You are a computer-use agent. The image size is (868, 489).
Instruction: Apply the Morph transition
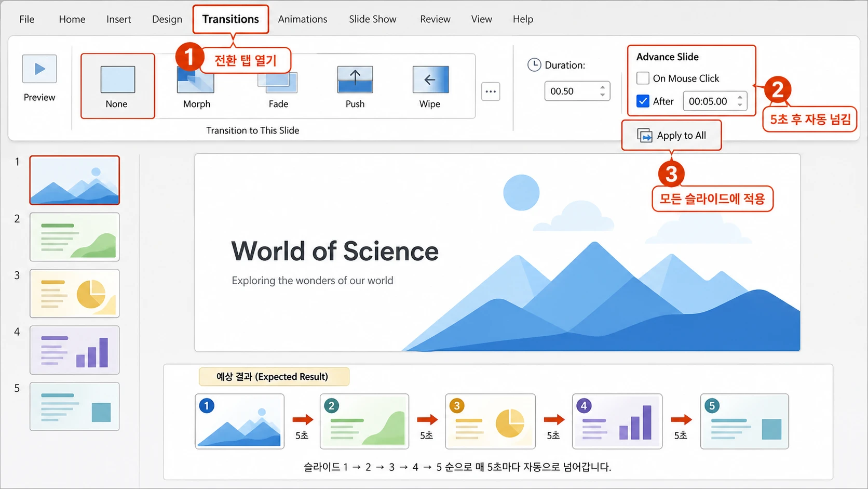(x=196, y=86)
